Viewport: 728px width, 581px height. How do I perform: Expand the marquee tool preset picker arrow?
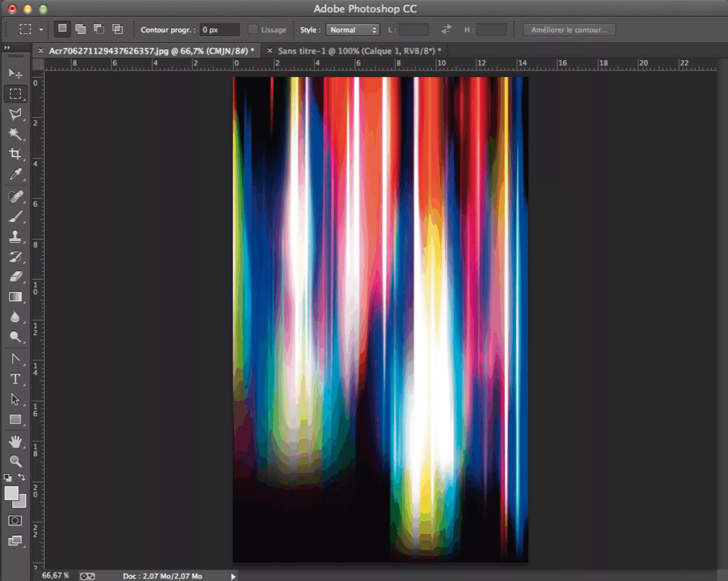pyautogui.click(x=41, y=30)
